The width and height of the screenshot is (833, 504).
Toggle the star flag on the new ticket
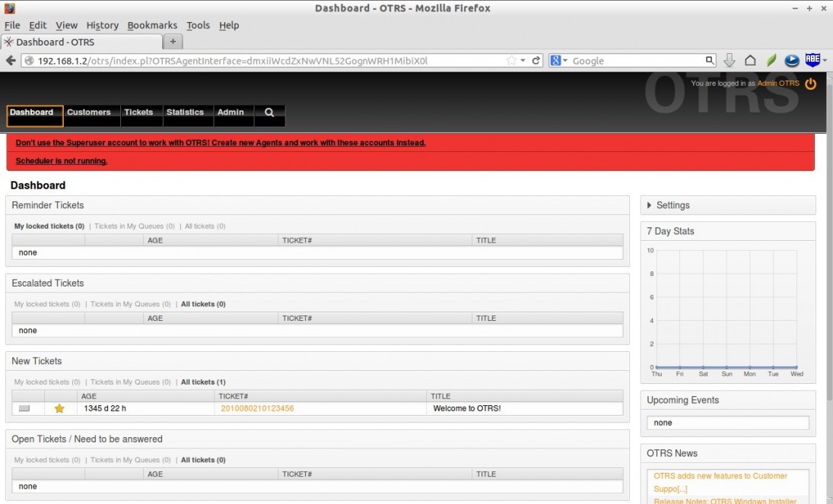point(59,408)
